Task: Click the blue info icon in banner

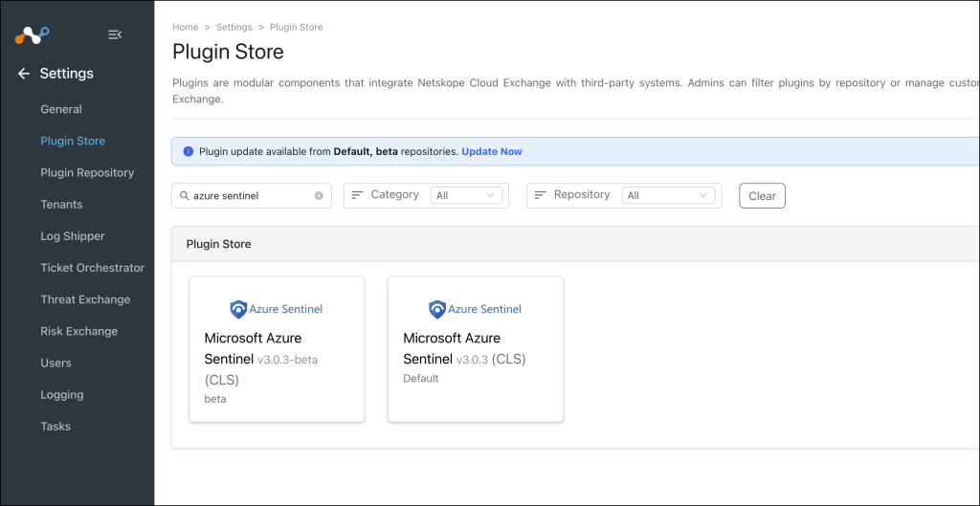Action: click(189, 152)
